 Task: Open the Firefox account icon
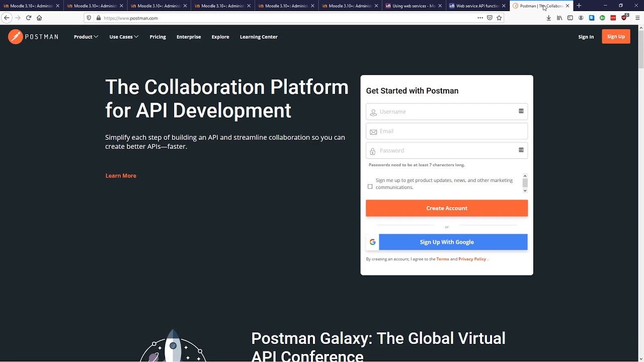(581, 18)
